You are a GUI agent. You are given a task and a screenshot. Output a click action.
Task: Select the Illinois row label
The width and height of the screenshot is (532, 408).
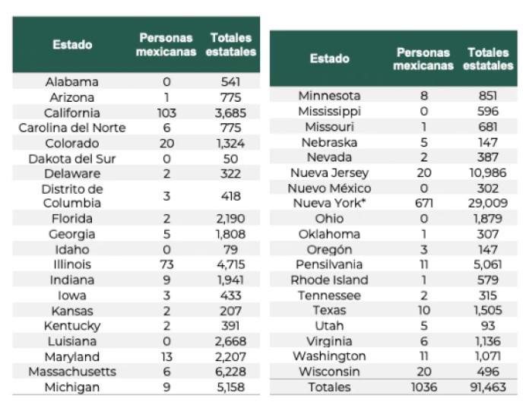coord(72,264)
